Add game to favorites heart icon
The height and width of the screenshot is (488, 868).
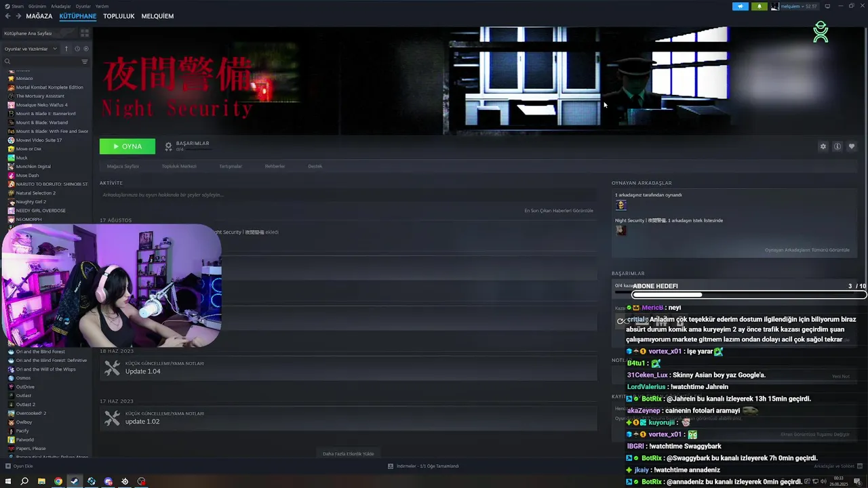tap(852, 146)
